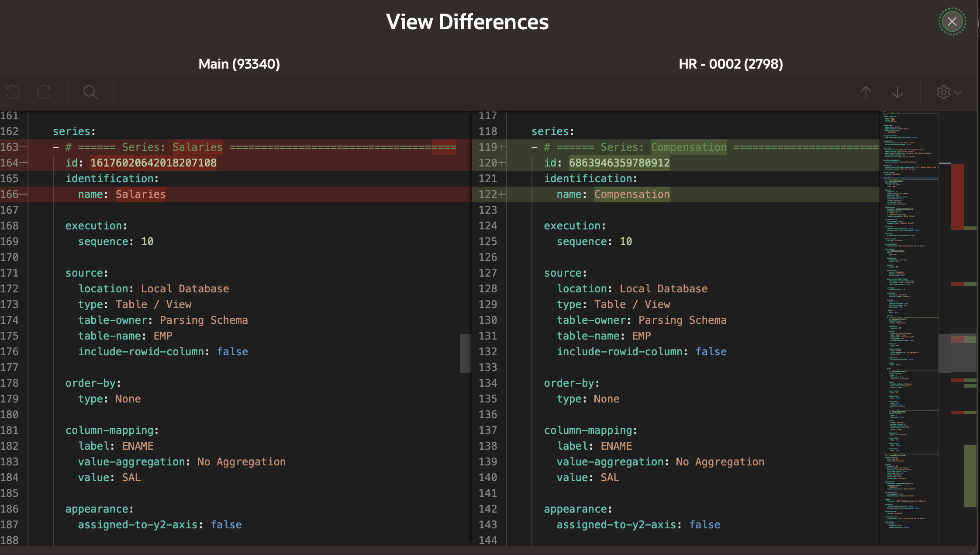Screen dimensions: 980x555
Task: Click the undo arrow icon
Action: (13, 92)
